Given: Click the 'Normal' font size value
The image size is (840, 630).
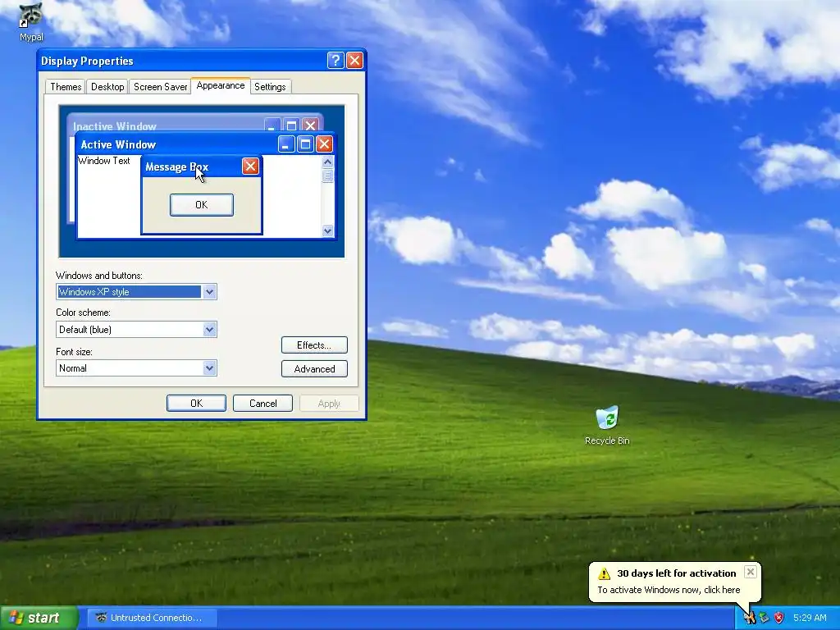Looking at the screenshot, I should [73, 368].
